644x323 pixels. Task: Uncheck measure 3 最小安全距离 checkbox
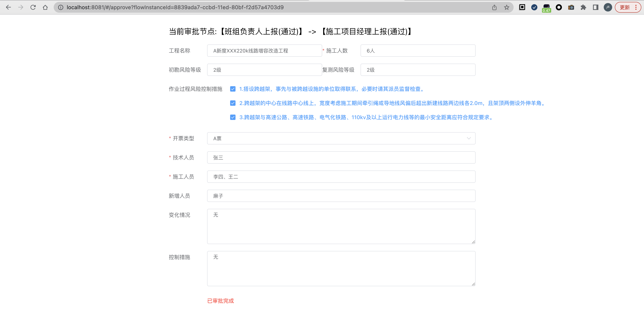[233, 117]
